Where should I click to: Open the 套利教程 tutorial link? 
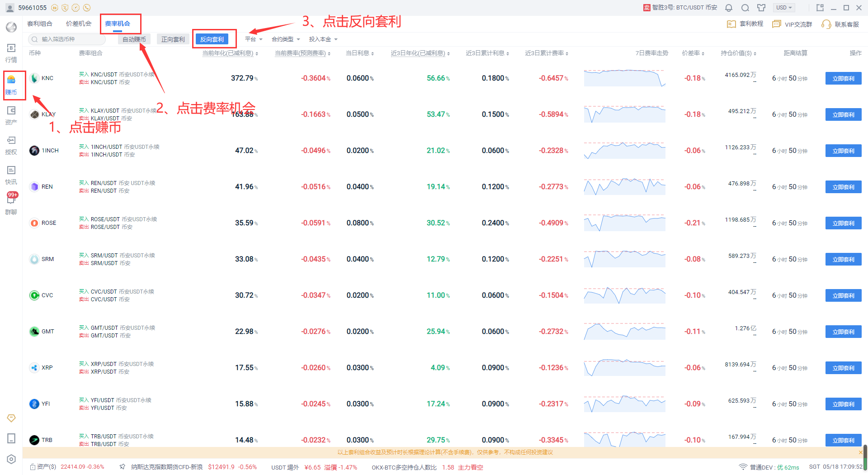pos(745,24)
